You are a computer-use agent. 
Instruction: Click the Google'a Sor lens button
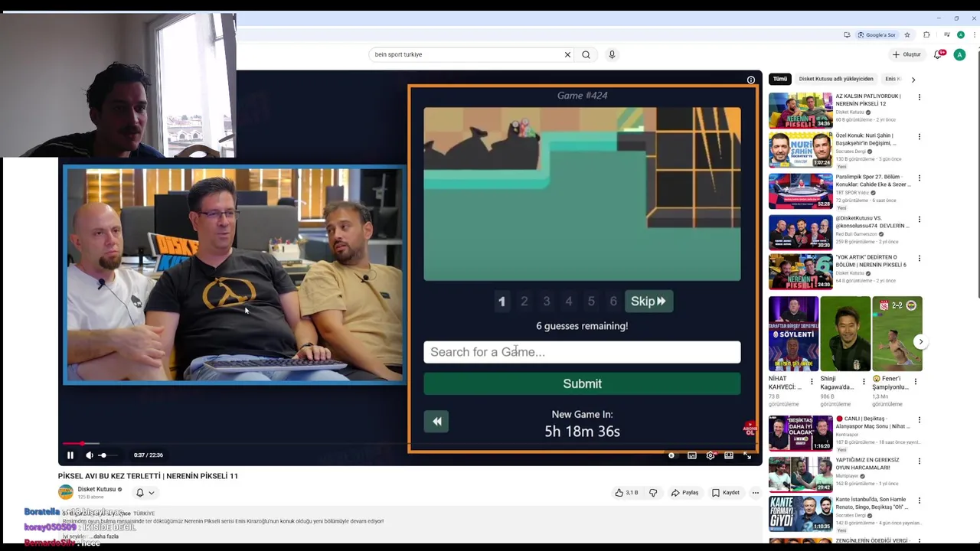[x=877, y=34]
